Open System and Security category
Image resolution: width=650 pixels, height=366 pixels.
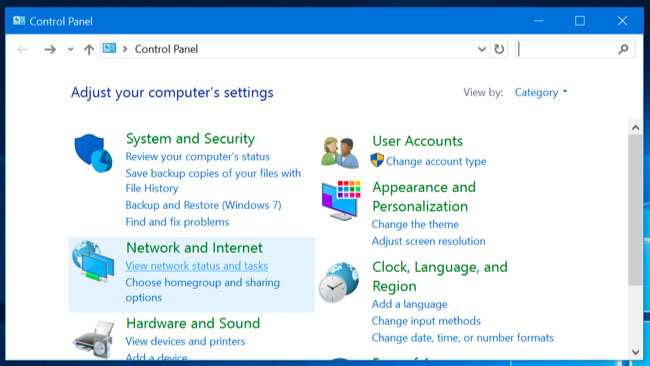(190, 138)
